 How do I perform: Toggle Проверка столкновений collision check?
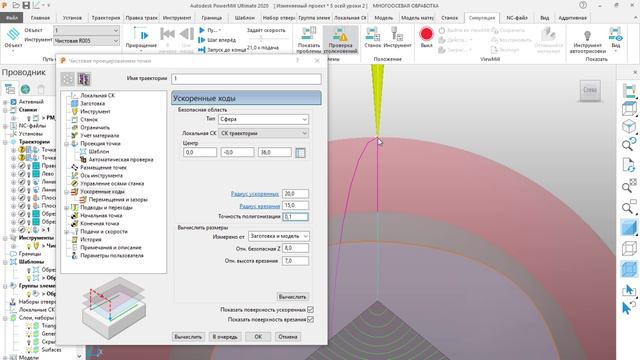pyautogui.click(x=340, y=40)
